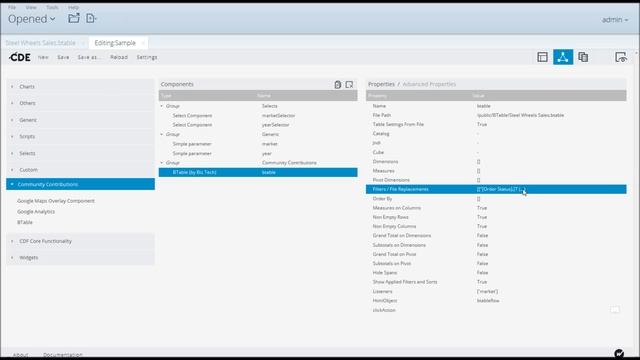Select the Editing:Sample tab
The image size is (640, 360).
(115, 43)
